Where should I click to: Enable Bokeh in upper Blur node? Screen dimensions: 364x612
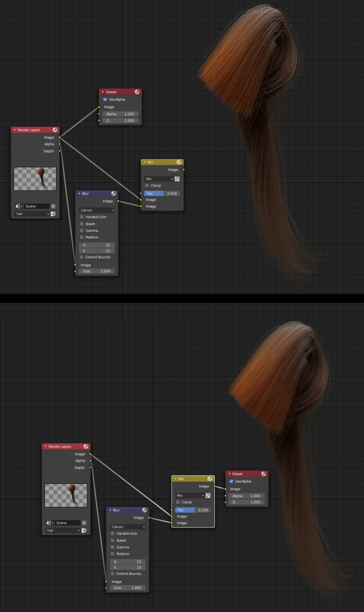82,224
